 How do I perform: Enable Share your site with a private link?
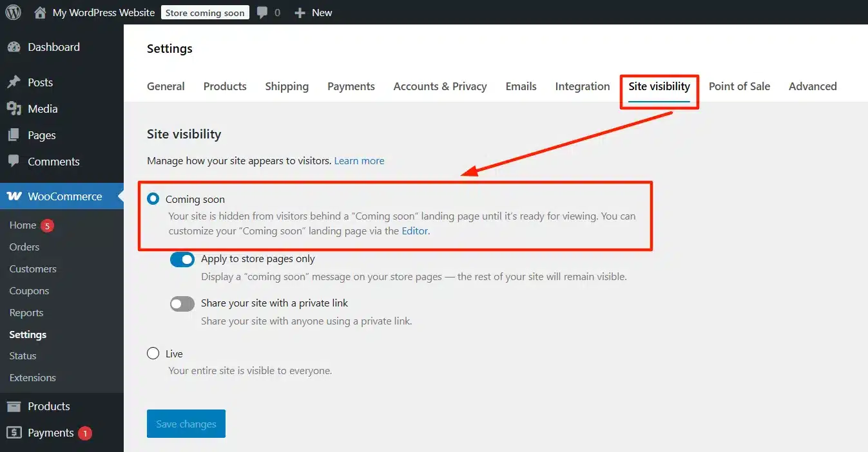[182, 303]
